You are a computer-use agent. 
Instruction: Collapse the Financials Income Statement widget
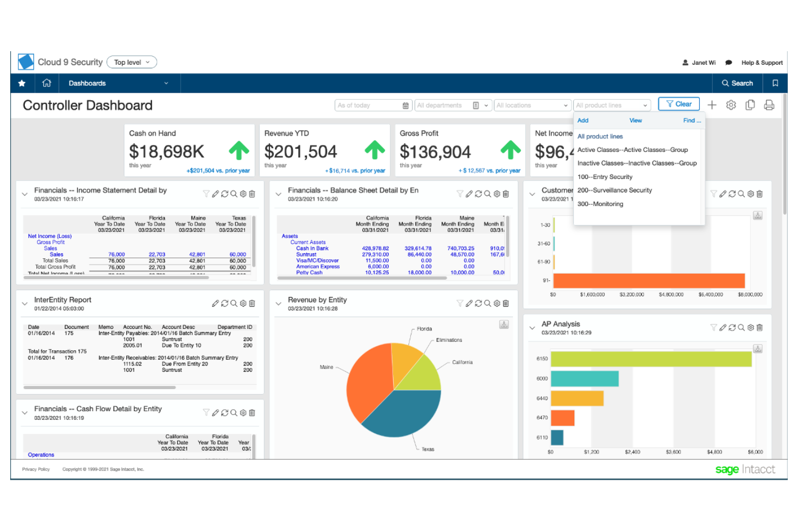[x=24, y=193]
